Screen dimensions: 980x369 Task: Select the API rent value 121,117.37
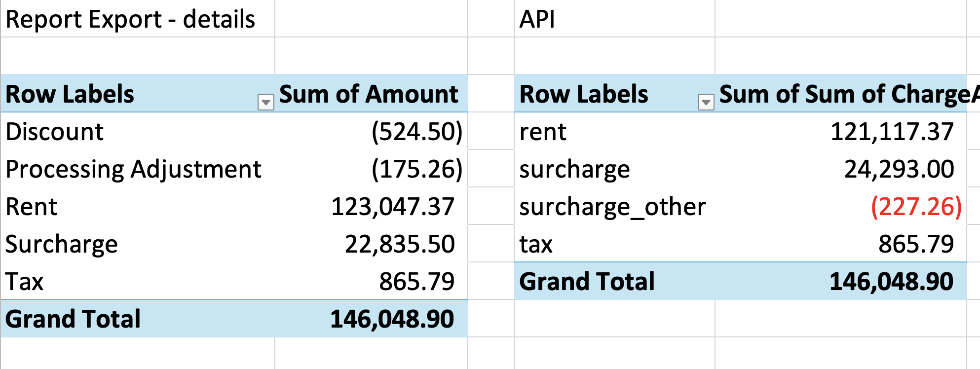coord(892,132)
